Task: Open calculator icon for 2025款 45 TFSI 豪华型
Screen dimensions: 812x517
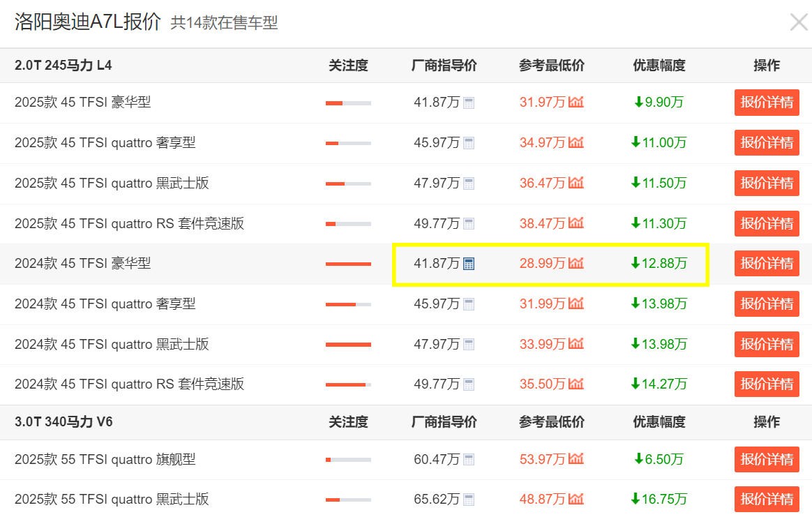Action: point(469,103)
